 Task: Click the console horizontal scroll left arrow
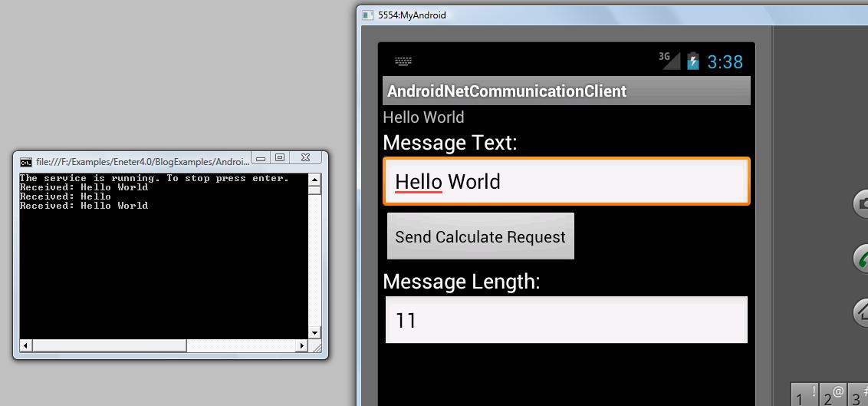point(26,346)
